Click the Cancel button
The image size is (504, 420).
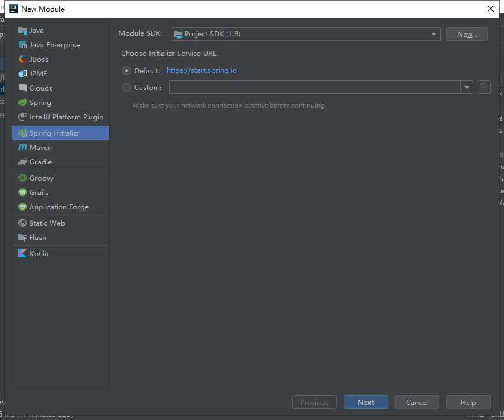tap(417, 402)
